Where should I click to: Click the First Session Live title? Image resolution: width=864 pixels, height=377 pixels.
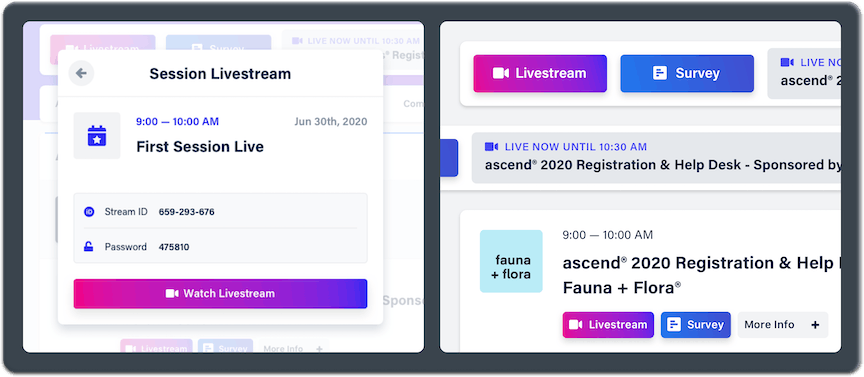(200, 147)
